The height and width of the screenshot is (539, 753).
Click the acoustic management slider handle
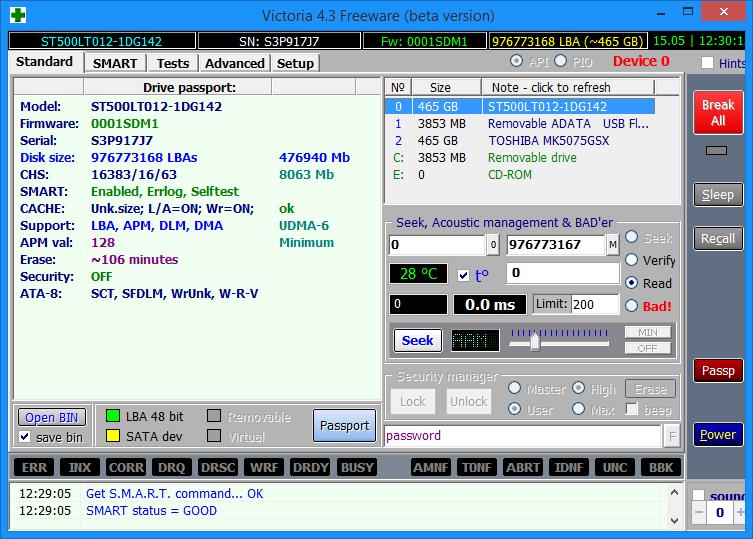[534, 342]
